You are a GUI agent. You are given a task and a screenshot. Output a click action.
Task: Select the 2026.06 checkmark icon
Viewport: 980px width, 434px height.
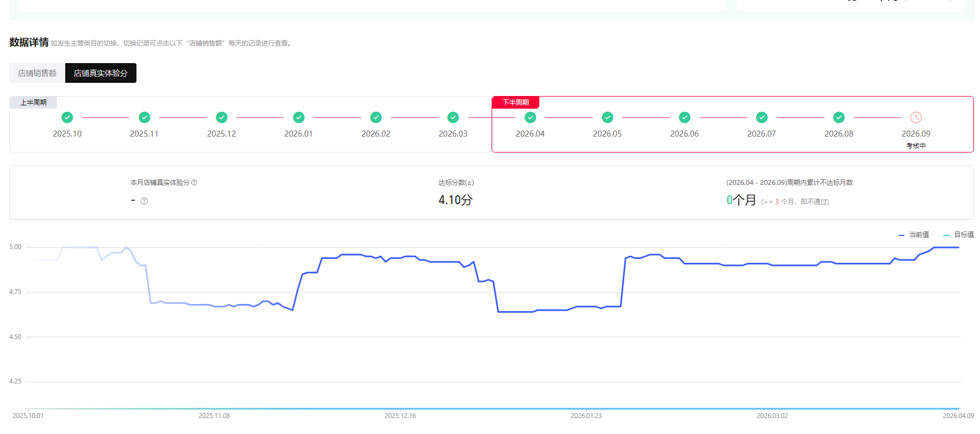685,117
